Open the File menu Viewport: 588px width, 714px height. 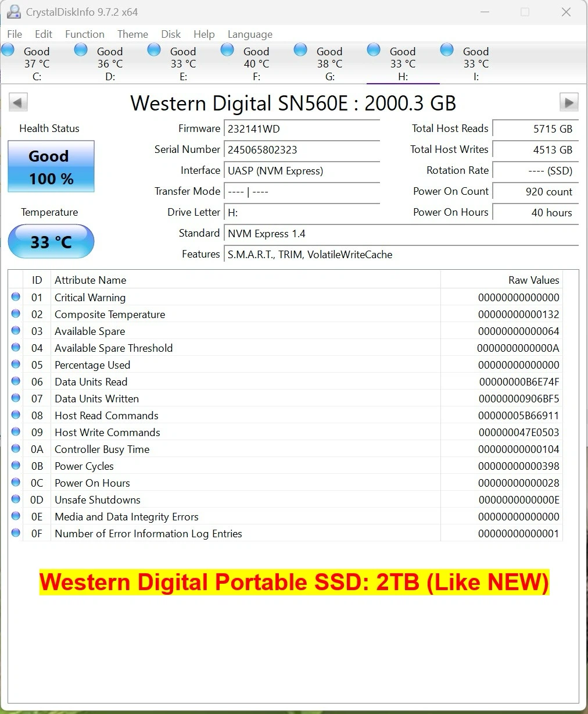point(15,34)
